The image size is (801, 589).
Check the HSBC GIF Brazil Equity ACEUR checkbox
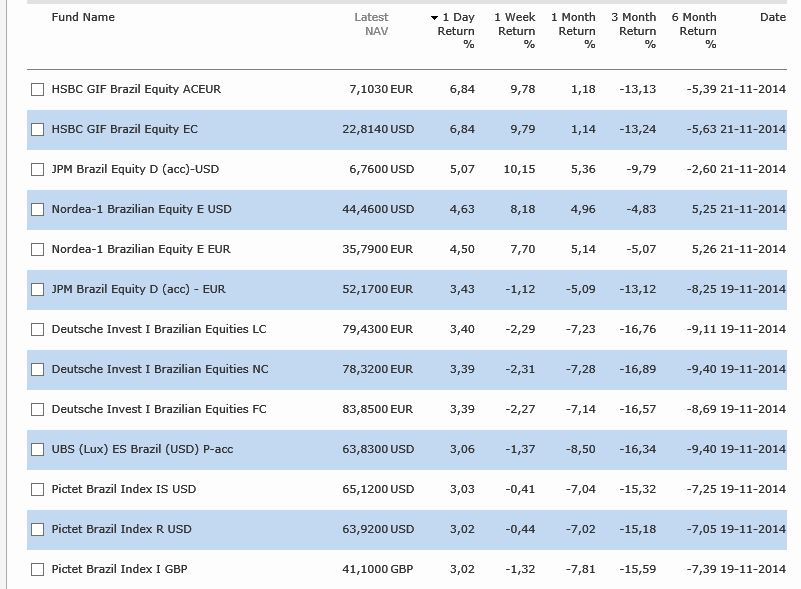tap(37, 89)
